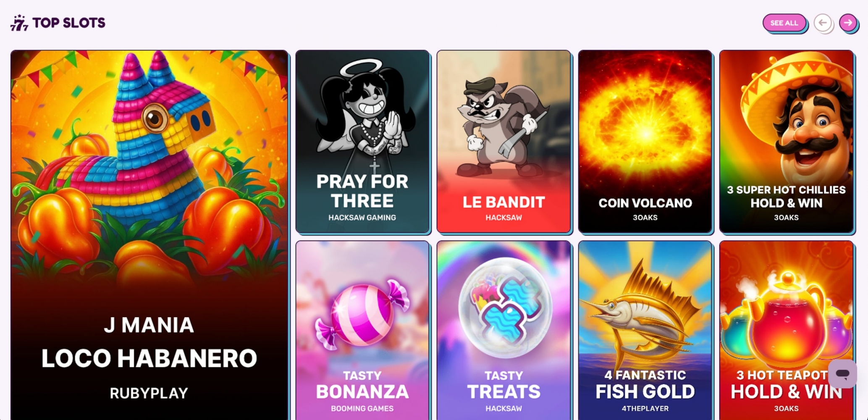Open 3 Hot Teapot Hold & Win

tap(786, 331)
